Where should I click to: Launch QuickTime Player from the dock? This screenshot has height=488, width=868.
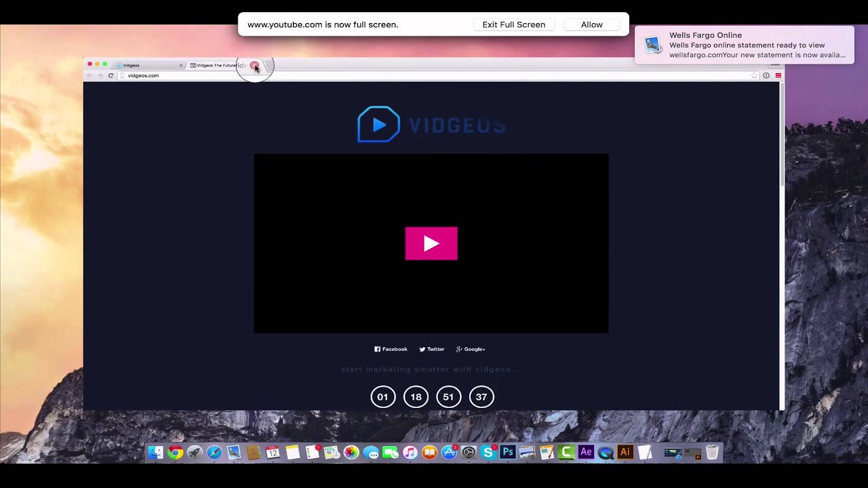point(606,453)
